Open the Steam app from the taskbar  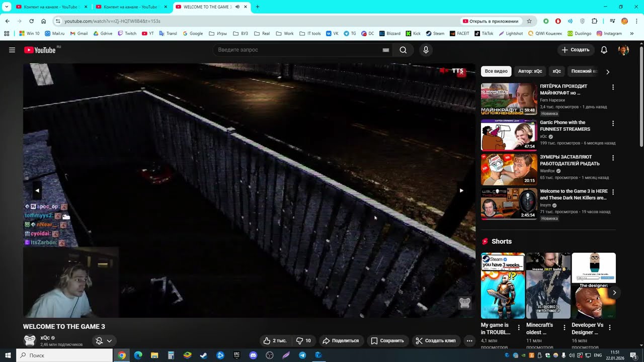tap(204, 355)
